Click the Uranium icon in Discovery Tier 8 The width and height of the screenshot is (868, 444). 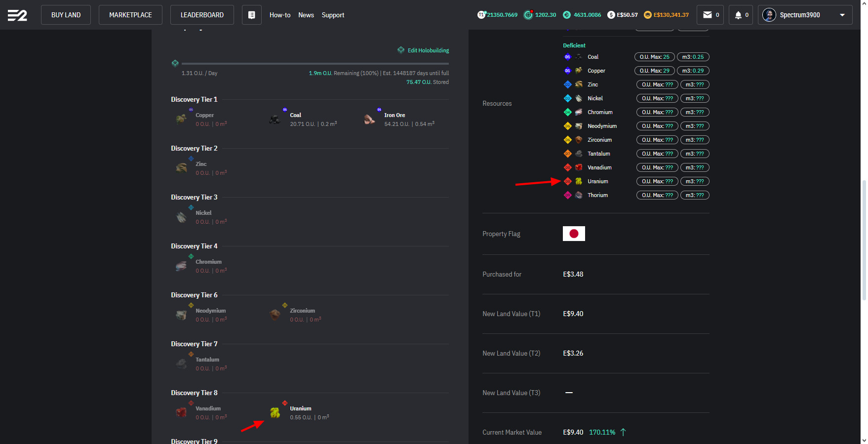coord(275,412)
